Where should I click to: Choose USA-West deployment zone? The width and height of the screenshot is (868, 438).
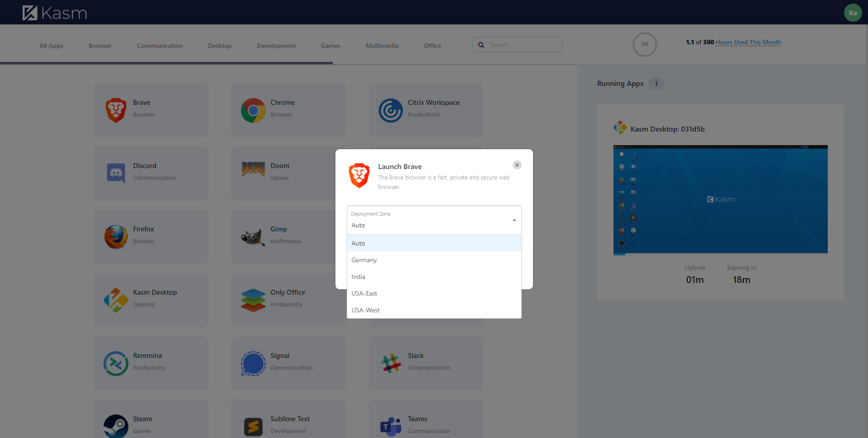(434, 310)
